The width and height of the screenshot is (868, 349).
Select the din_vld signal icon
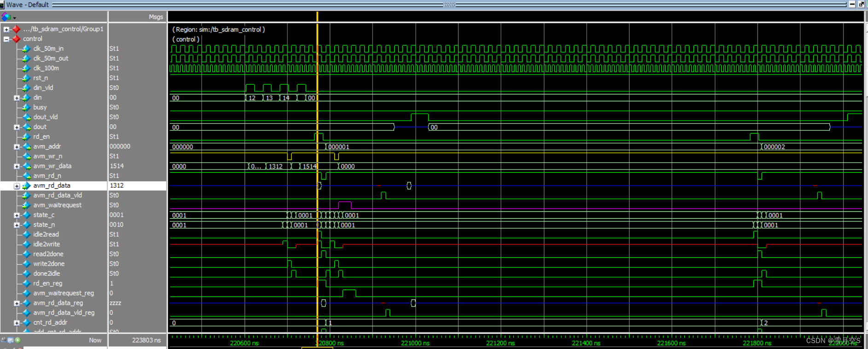[26, 88]
